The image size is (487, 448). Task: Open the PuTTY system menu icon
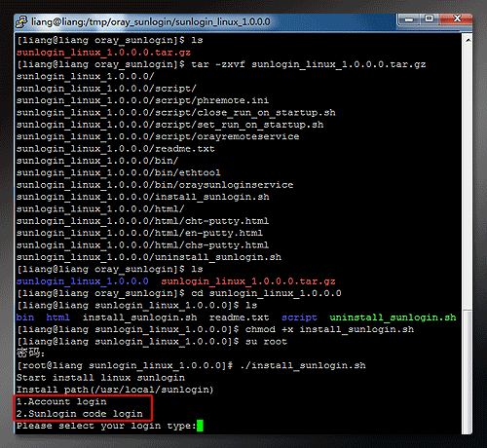(x=21, y=21)
